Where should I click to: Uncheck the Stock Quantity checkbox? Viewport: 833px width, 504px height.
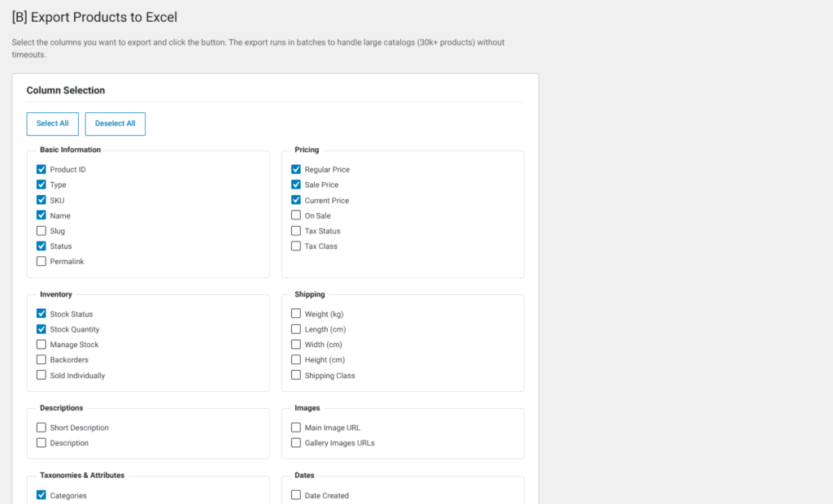coord(41,328)
